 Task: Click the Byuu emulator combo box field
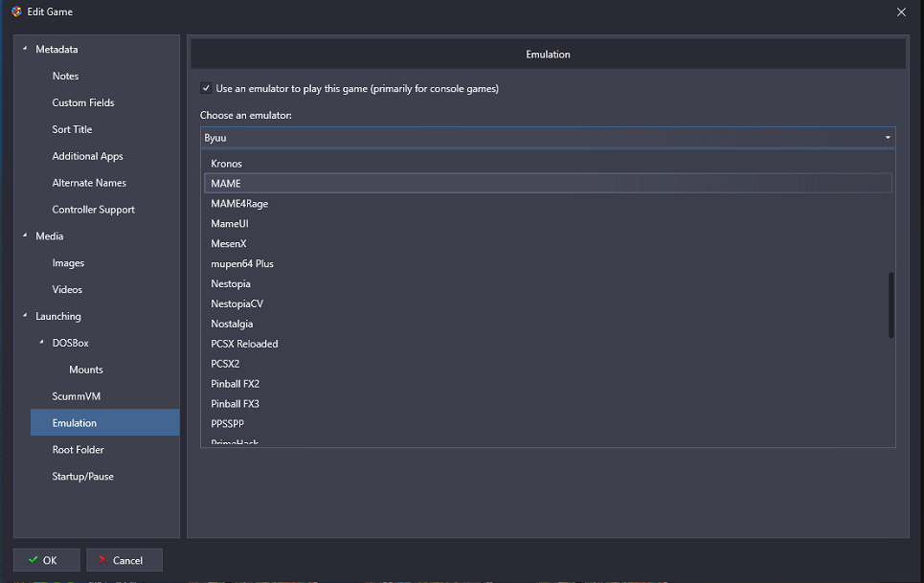pyautogui.click(x=548, y=137)
